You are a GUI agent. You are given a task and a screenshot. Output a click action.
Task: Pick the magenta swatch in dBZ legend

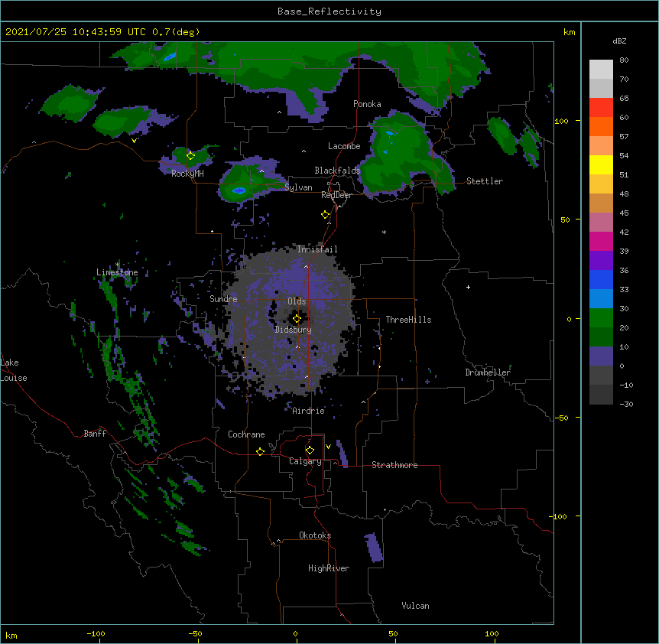pos(601,241)
